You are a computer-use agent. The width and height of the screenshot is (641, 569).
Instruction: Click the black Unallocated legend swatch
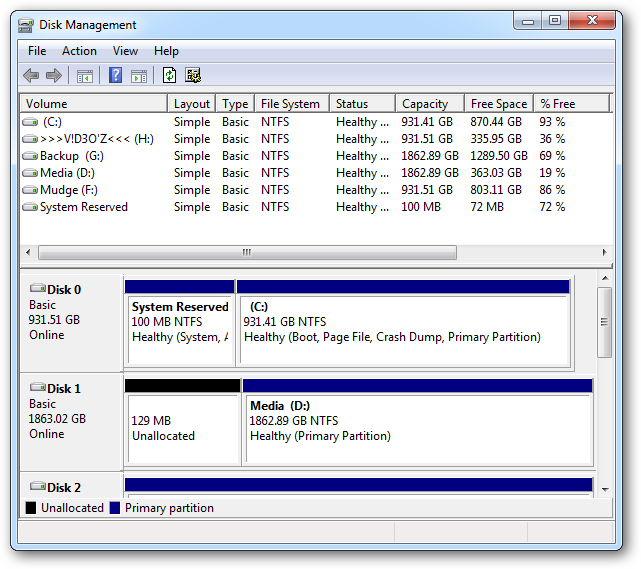[x=31, y=508]
